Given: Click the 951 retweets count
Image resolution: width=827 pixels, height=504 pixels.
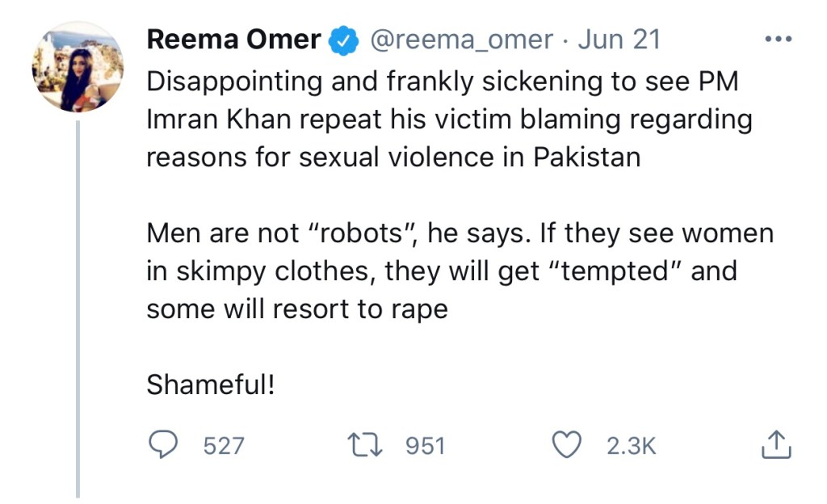Looking at the screenshot, I should point(425,445).
